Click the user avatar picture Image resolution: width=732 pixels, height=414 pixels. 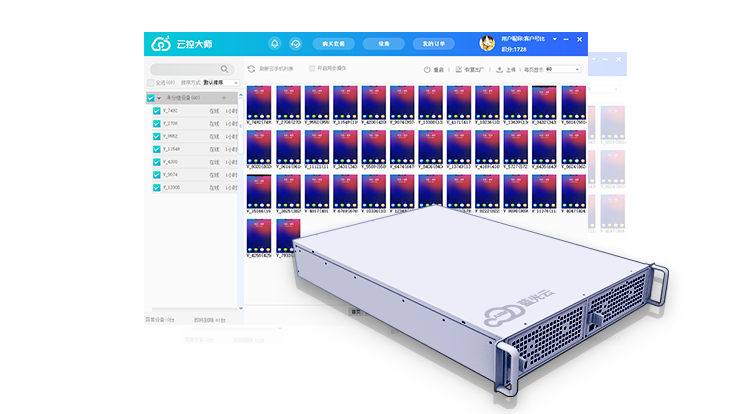[x=487, y=43]
